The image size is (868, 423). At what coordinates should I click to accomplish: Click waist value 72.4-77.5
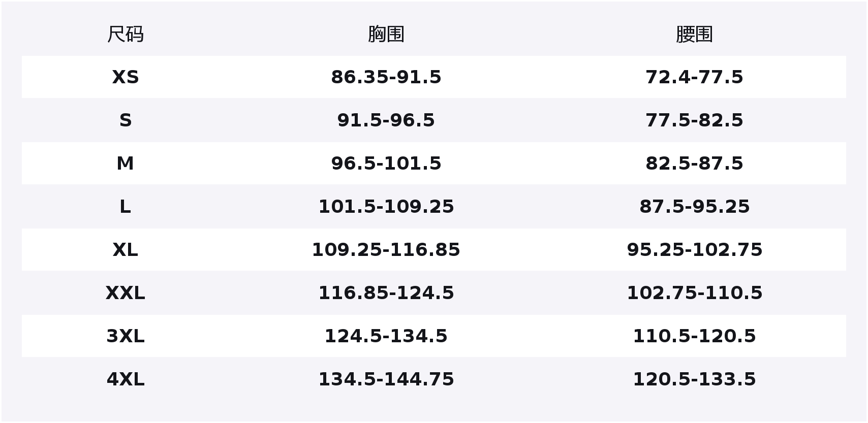click(694, 77)
